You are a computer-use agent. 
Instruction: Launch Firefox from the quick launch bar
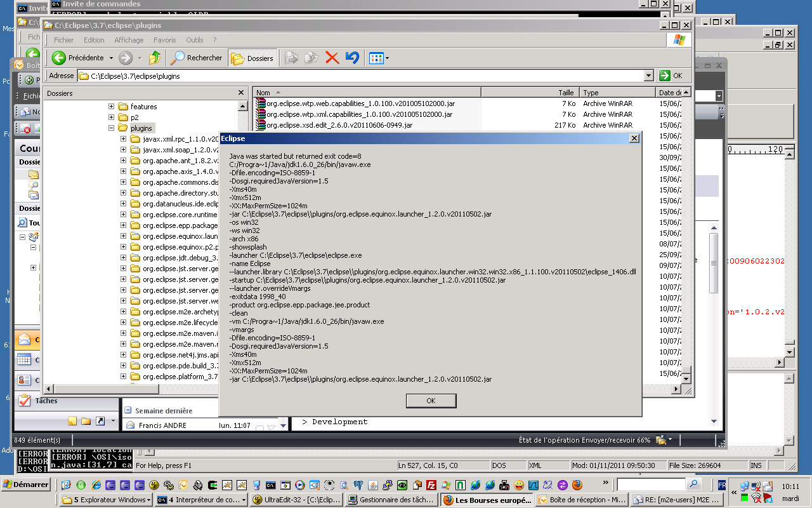pos(577,485)
